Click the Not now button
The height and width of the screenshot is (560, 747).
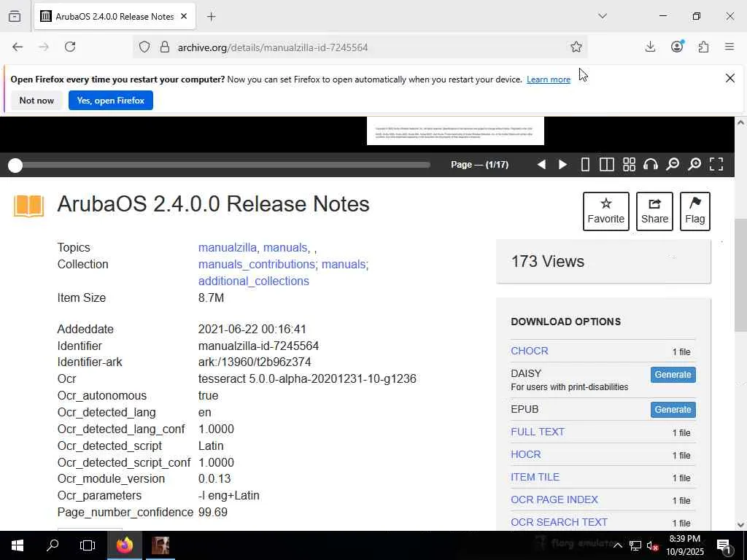click(x=36, y=101)
